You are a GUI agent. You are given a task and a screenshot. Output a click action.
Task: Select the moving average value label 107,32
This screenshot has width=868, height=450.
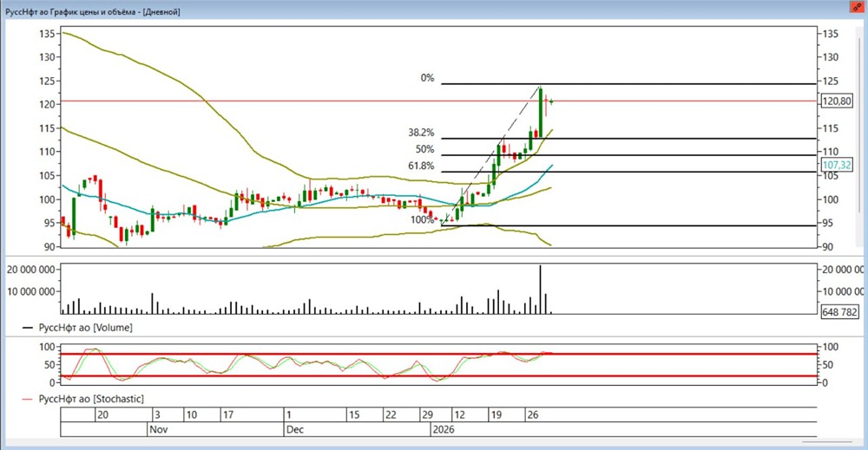(837, 165)
